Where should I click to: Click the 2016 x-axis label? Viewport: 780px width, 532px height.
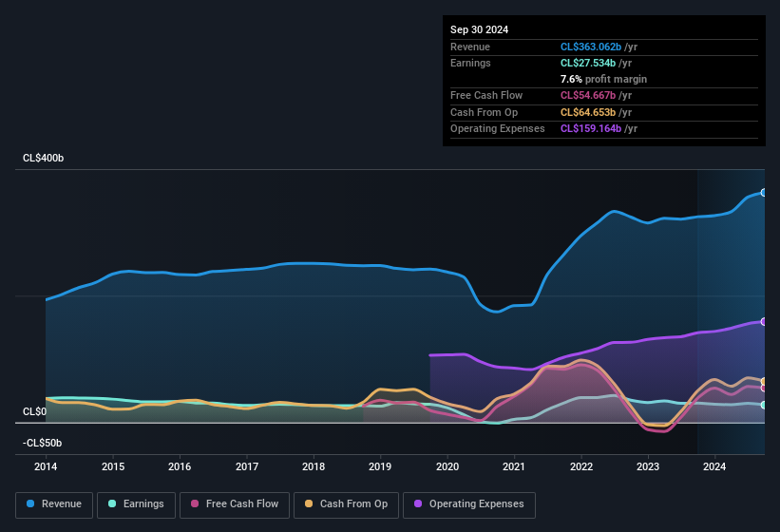(x=180, y=466)
